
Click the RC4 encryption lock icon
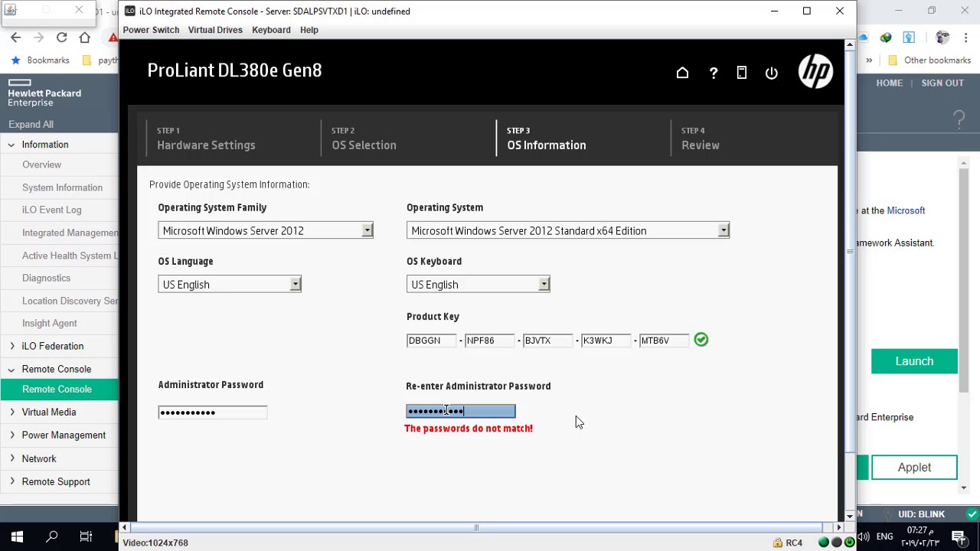(778, 543)
